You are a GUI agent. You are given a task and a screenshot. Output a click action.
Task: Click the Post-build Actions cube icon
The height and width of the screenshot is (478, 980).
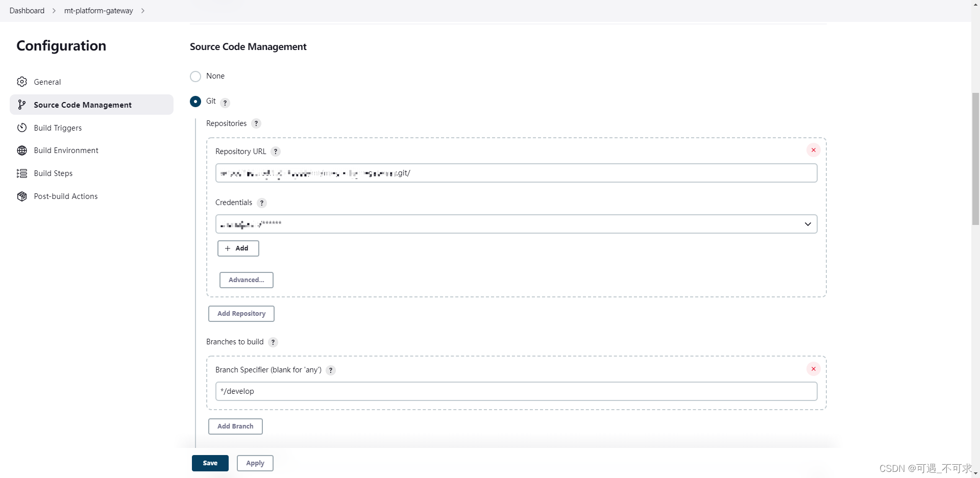click(x=22, y=196)
